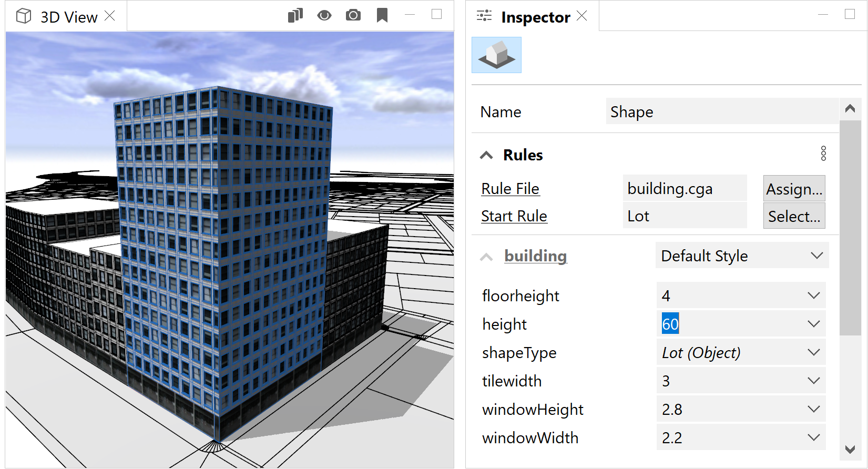Maximize the 3D View panel
This screenshot has width=868, height=469.
coord(436,14)
